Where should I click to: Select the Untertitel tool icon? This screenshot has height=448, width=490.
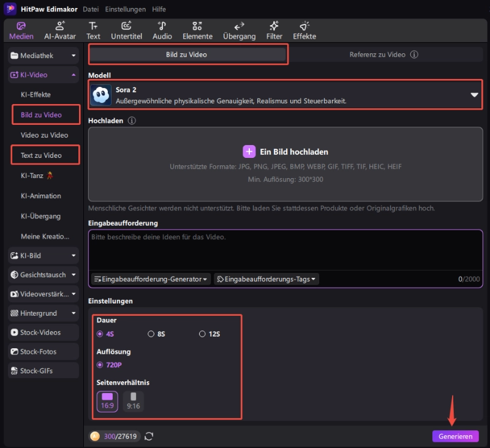click(x=126, y=30)
